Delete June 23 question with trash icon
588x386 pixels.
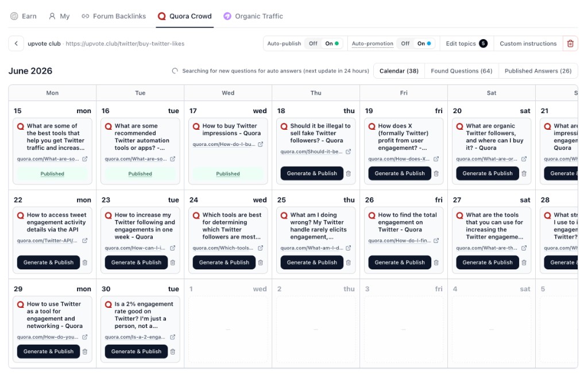click(x=172, y=263)
